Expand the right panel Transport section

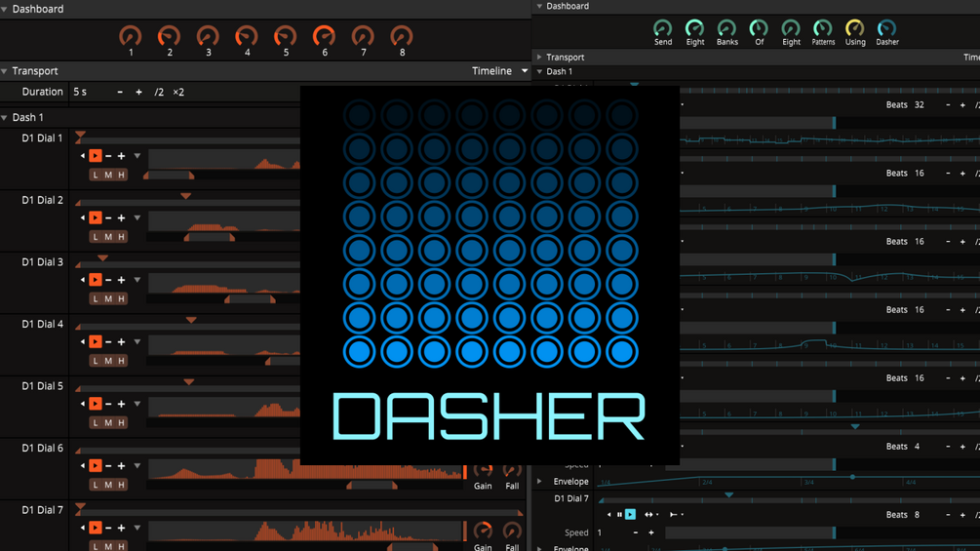[539, 57]
